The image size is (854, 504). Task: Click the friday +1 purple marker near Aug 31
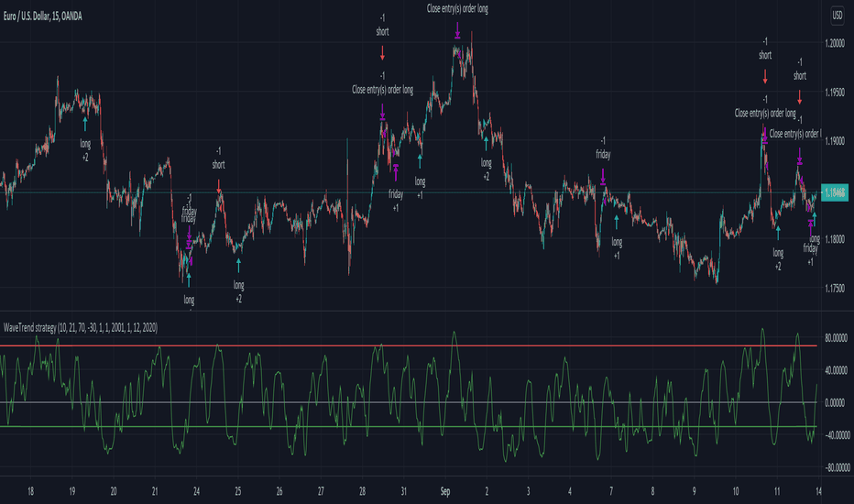pos(396,172)
